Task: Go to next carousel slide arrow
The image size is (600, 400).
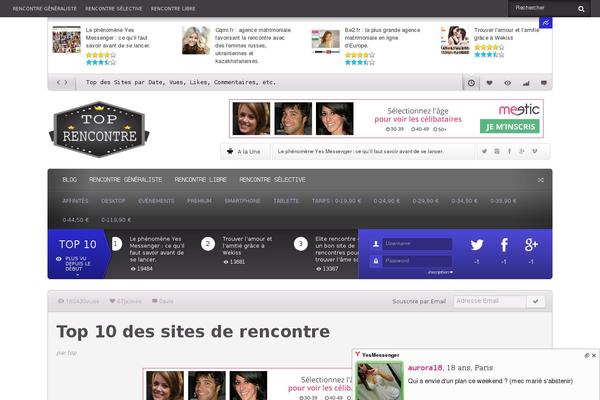Action: pyautogui.click(x=66, y=82)
